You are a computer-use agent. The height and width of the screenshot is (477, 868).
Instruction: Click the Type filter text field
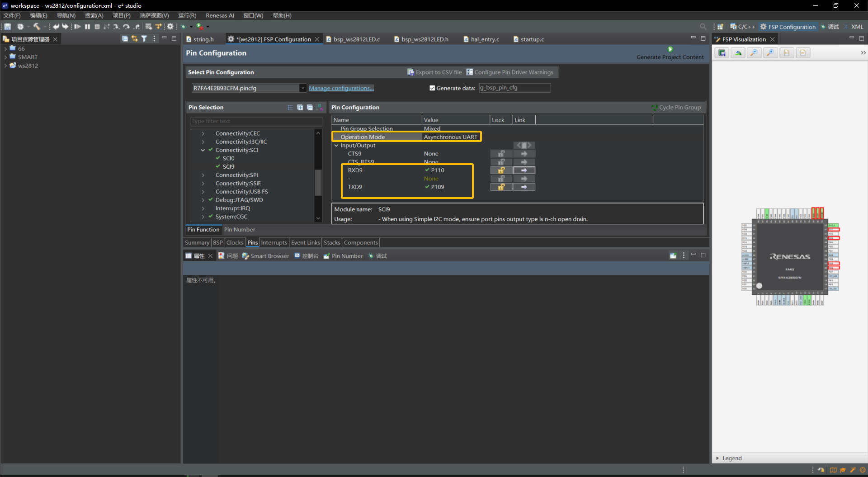pos(256,121)
